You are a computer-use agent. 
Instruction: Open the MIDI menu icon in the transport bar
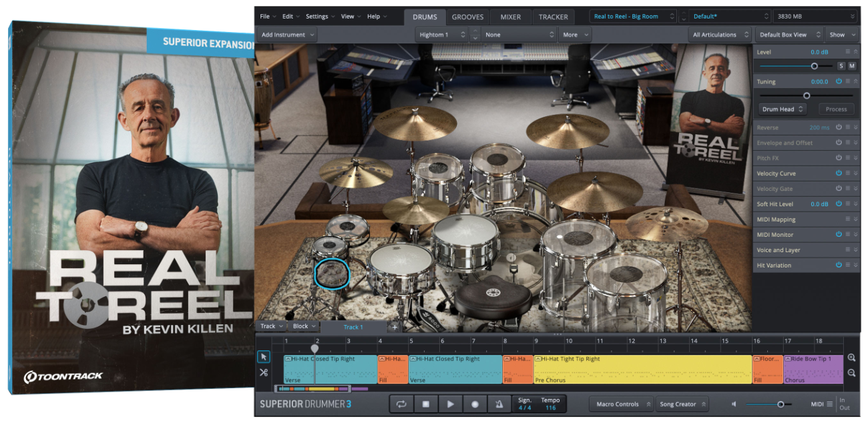click(x=830, y=404)
